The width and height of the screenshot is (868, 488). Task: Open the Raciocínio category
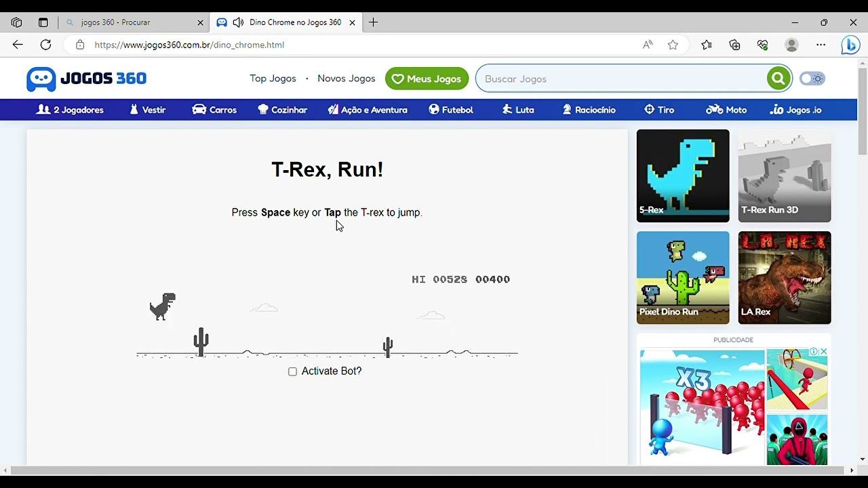coord(589,110)
